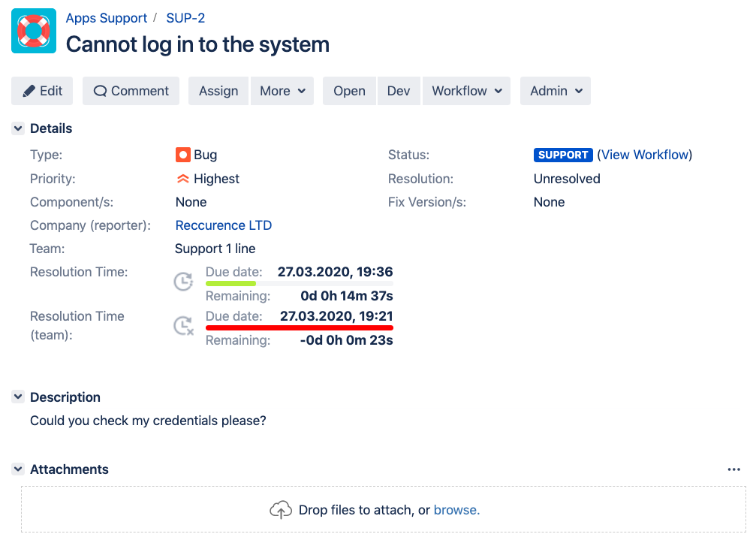Click the Bug type value text
The width and height of the screenshot is (756, 537).
tap(206, 155)
